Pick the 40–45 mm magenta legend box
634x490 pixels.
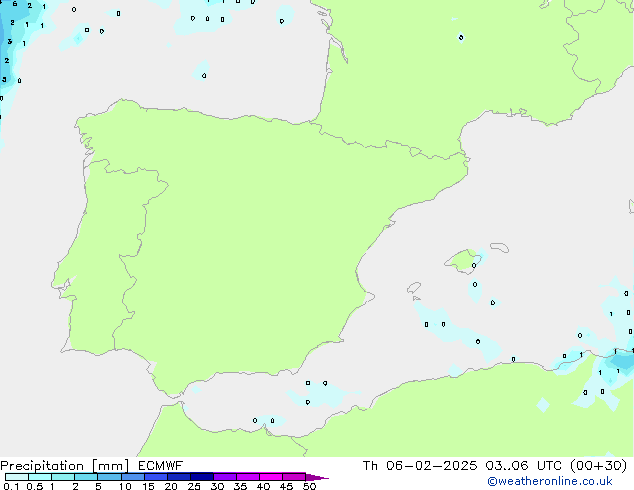click(271, 477)
